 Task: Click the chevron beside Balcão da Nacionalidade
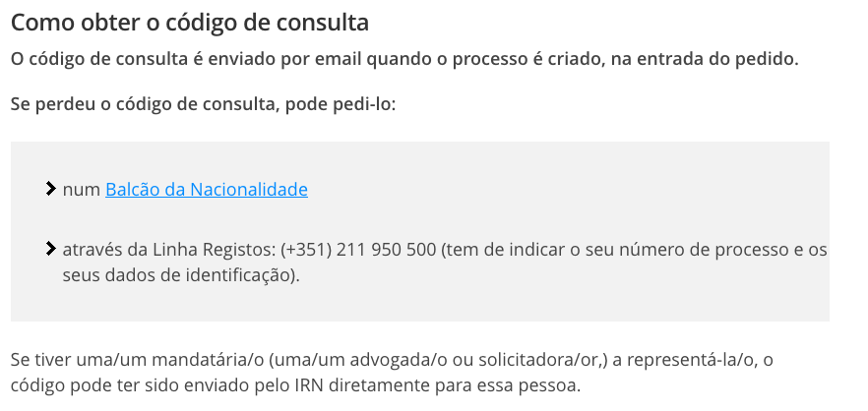[x=50, y=189]
